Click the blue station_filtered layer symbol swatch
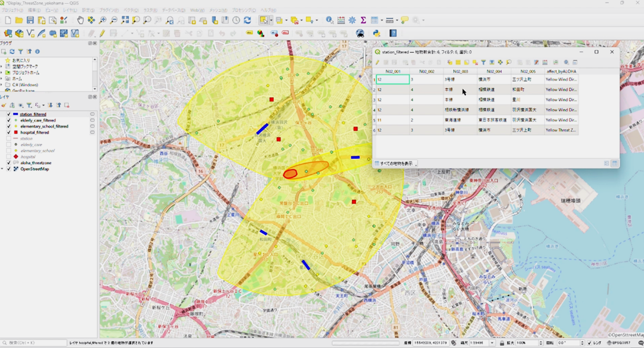Viewport: 644px width, 348px height. click(x=16, y=114)
